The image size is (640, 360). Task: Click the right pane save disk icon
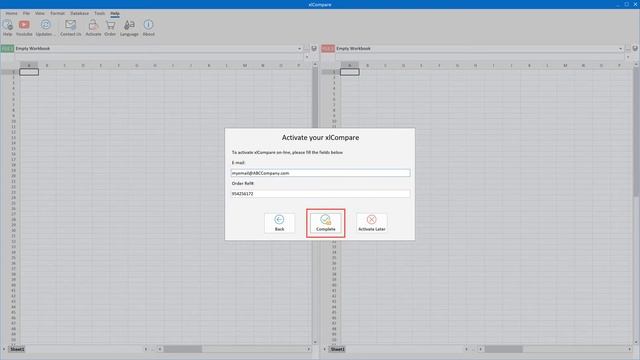[635, 49]
